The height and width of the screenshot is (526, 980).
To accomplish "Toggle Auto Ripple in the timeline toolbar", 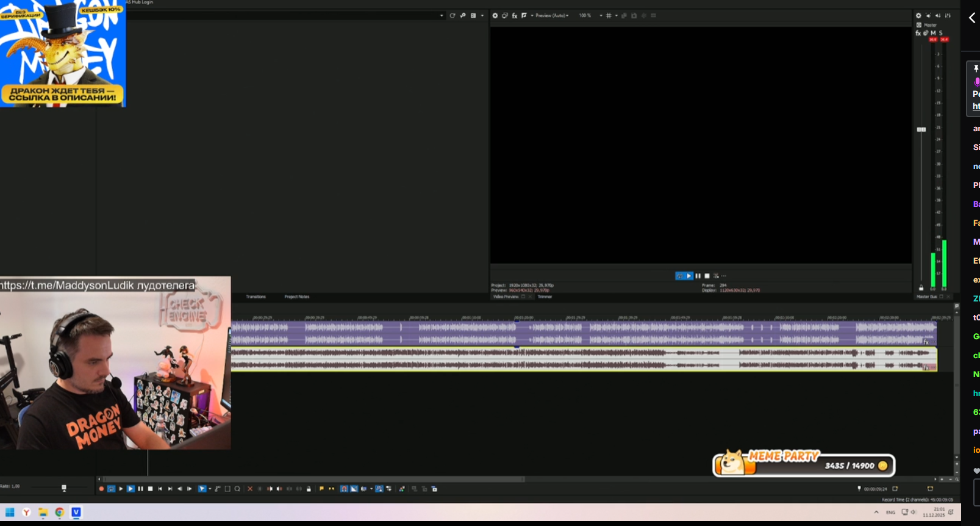I will pos(364,489).
